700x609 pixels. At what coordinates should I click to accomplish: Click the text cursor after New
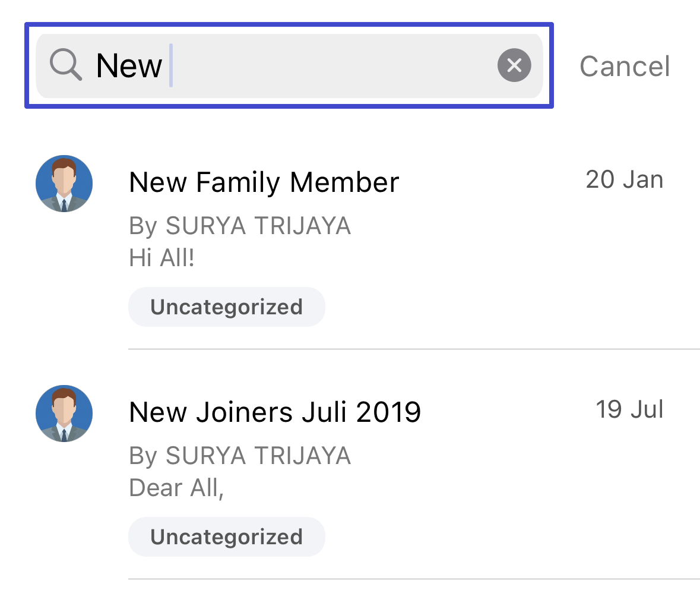click(171, 66)
